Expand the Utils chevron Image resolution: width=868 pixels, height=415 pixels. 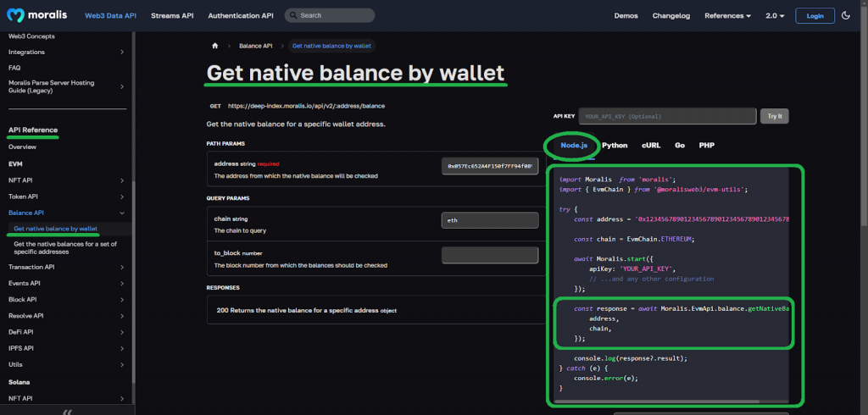[122, 365]
